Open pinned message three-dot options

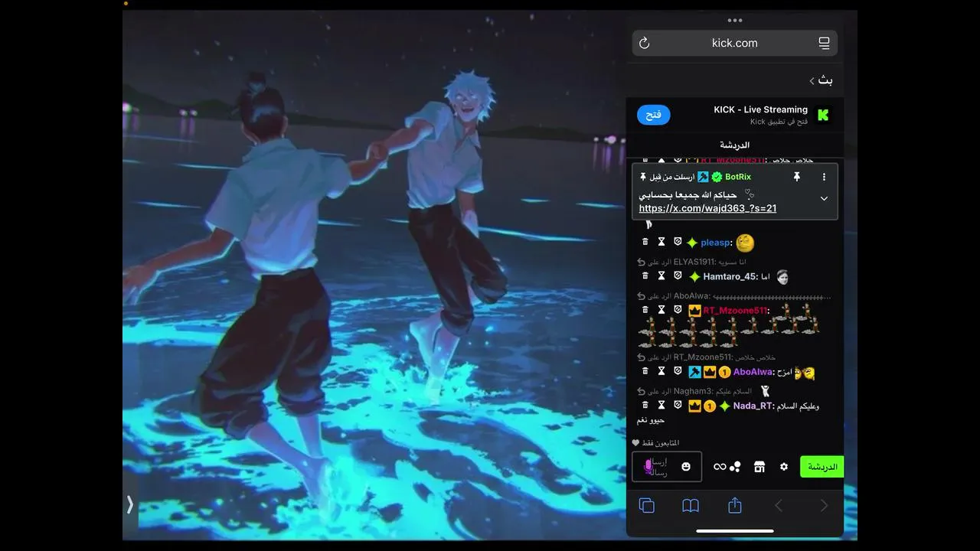[824, 177]
